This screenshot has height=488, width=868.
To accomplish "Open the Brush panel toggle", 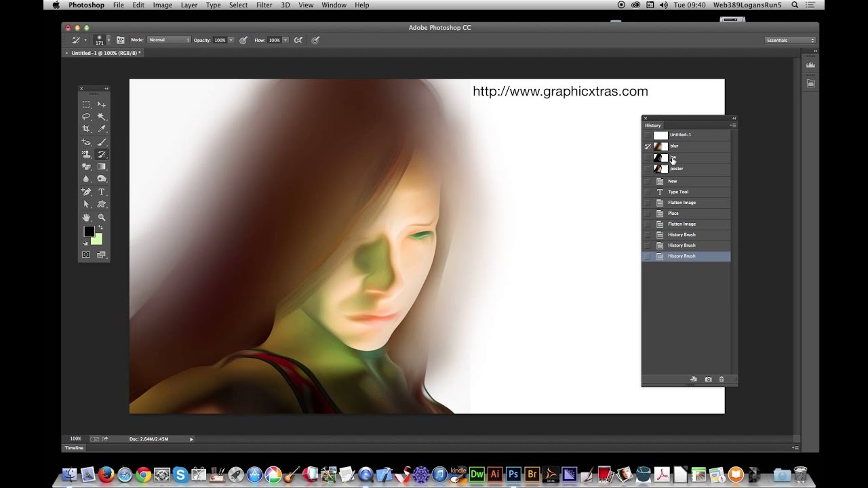I will [120, 40].
